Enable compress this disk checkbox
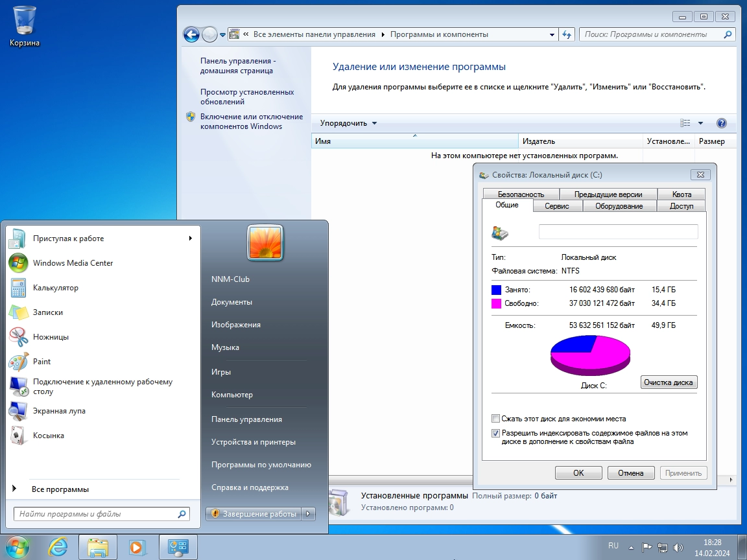The image size is (747, 560). tap(496, 419)
